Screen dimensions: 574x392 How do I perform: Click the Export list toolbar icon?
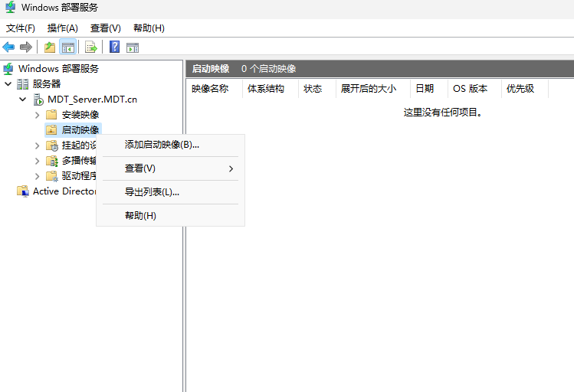(x=90, y=47)
